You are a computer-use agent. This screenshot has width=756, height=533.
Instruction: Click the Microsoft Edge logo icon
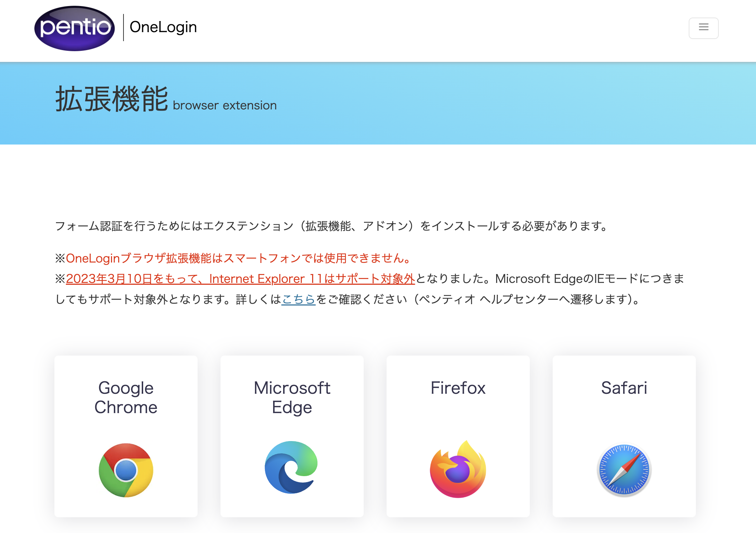tap(291, 467)
